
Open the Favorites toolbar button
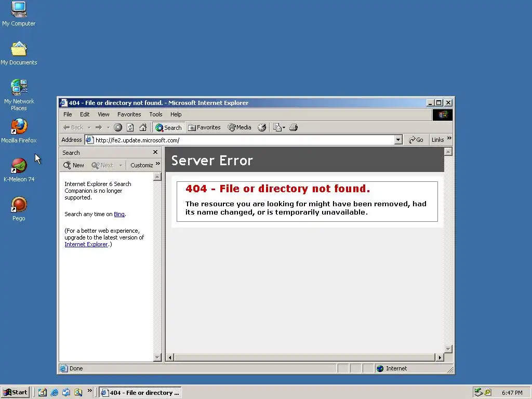pyautogui.click(x=204, y=128)
